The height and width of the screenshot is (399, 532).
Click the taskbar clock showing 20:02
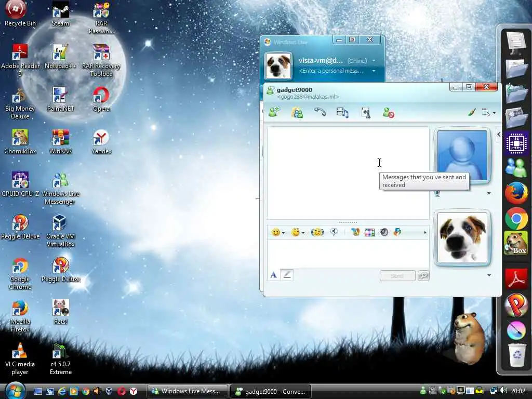pyautogui.click(x=518, y=391)
